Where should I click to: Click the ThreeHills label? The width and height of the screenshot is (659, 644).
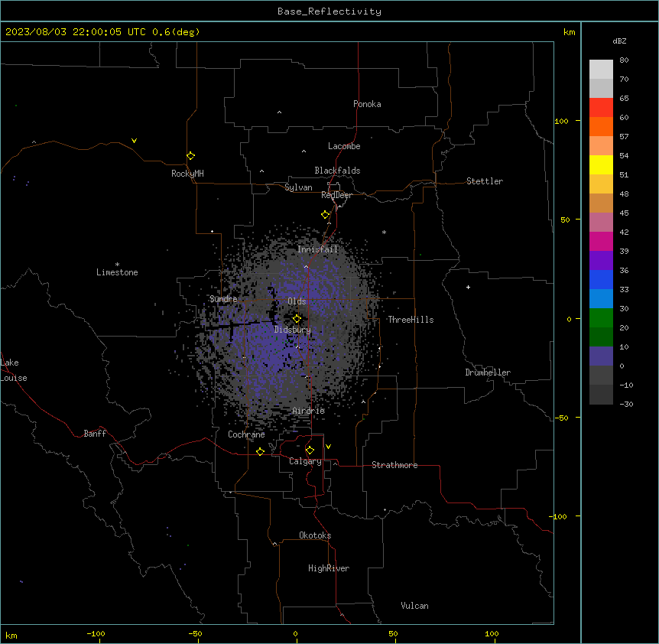(411, 320)
